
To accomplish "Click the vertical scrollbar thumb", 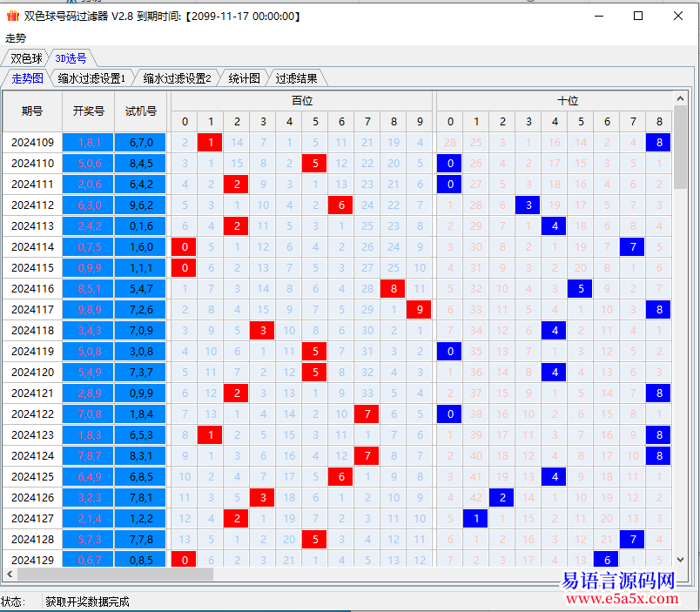I will (680, 147).
